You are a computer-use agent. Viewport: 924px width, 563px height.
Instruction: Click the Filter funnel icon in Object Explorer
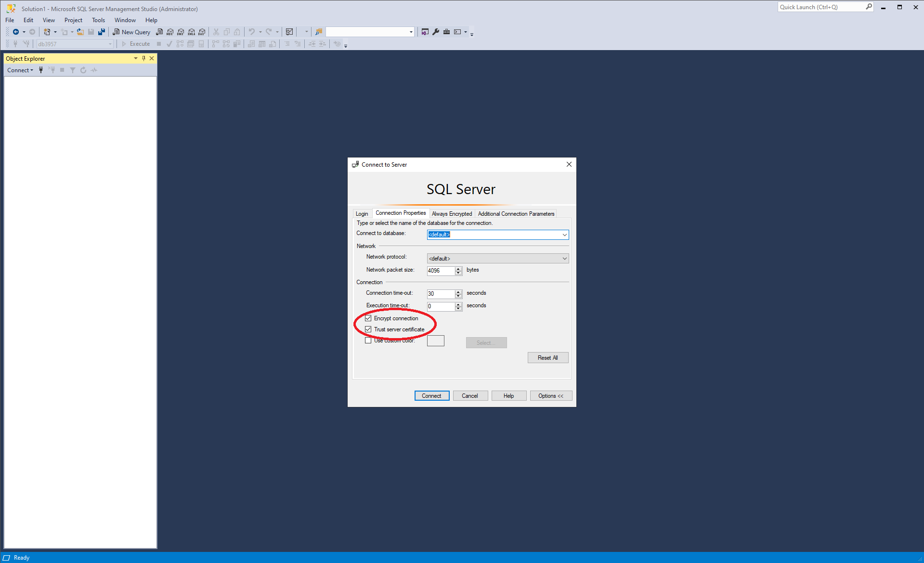tap(73, 70)
